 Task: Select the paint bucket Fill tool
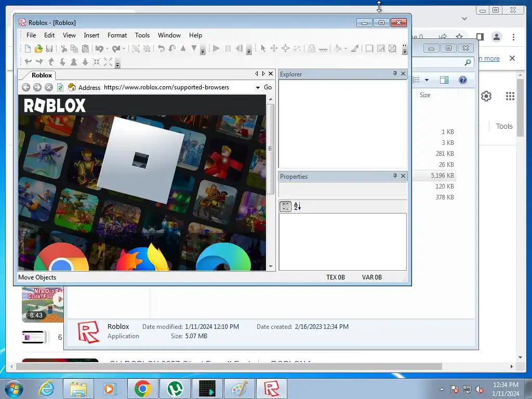[338, 48]
